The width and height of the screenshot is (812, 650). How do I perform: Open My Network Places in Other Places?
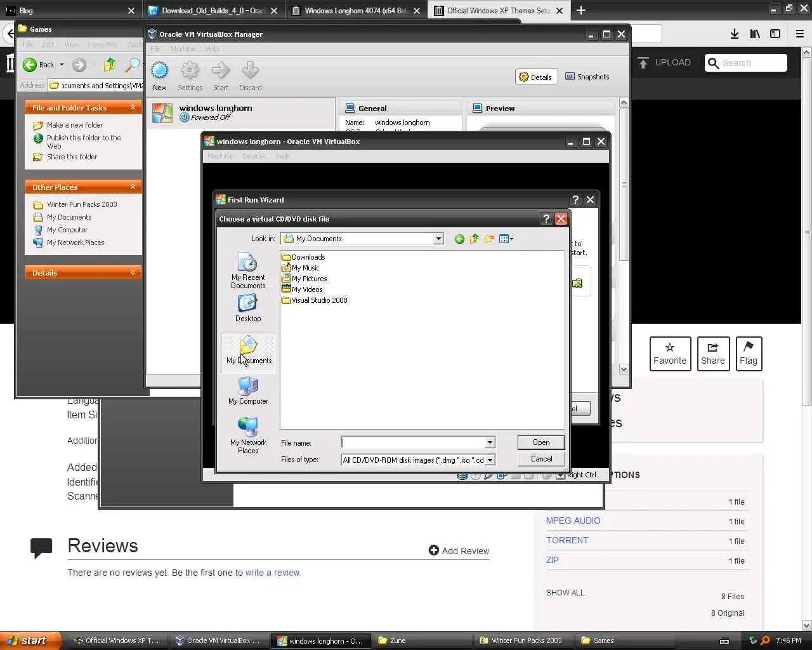pos(75,242)
